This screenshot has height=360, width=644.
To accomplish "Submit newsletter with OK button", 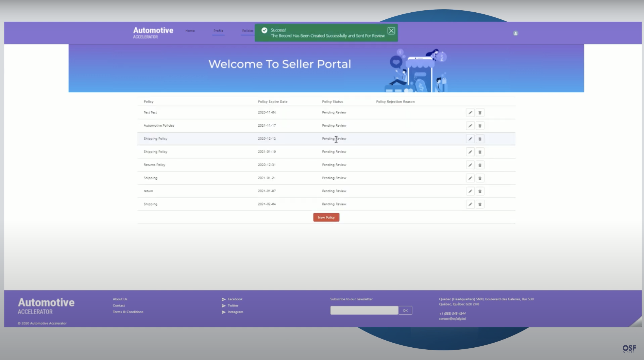I will [405, 310].
